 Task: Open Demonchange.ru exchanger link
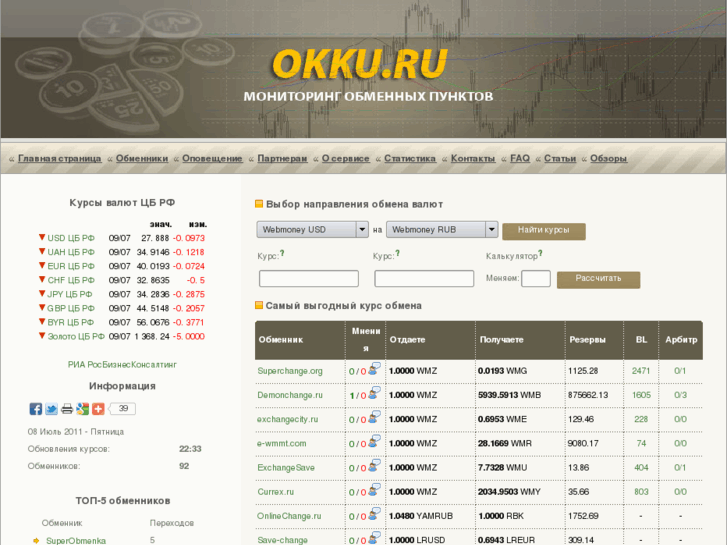tap(290, 395)
